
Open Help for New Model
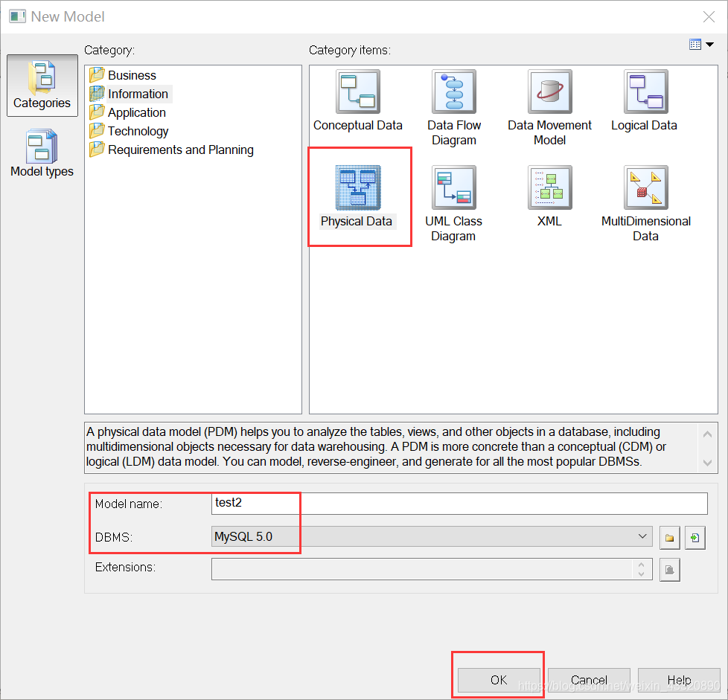[x=679, y=680]
